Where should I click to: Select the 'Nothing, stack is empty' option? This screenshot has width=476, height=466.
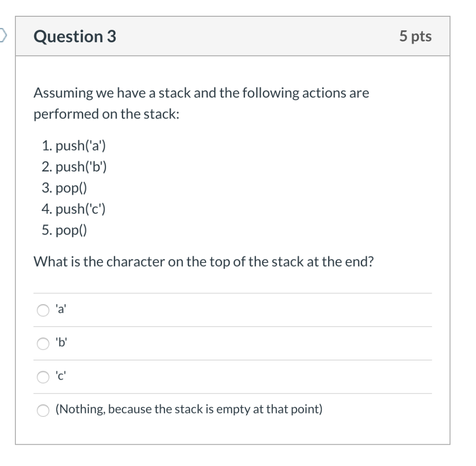(43, 411)
